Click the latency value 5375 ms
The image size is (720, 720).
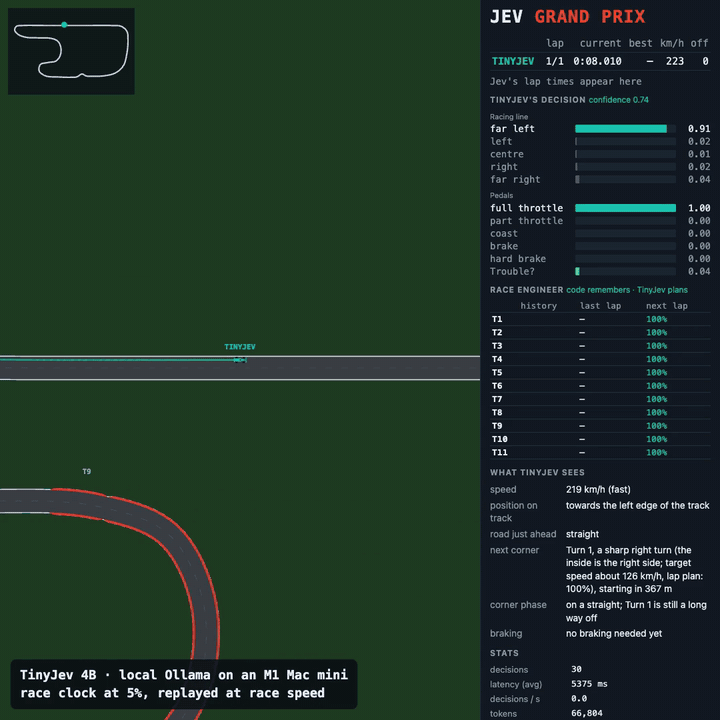[589, 684]
